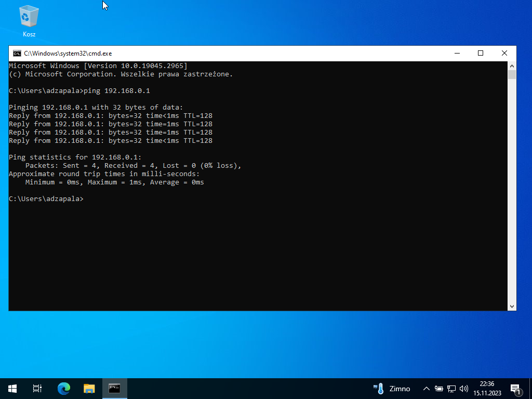Click the 'Microsoft Windows [Version 10.0.19045.2965]' line
This screenshot has width=532, height=399.
click(x=98, y=66)
